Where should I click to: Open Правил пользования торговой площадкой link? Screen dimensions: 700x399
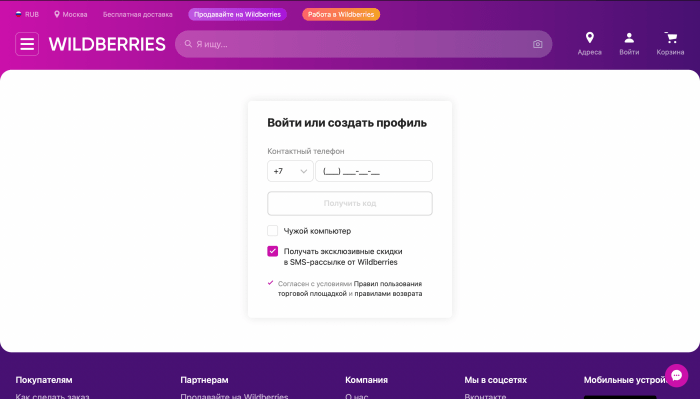point(350,288)
